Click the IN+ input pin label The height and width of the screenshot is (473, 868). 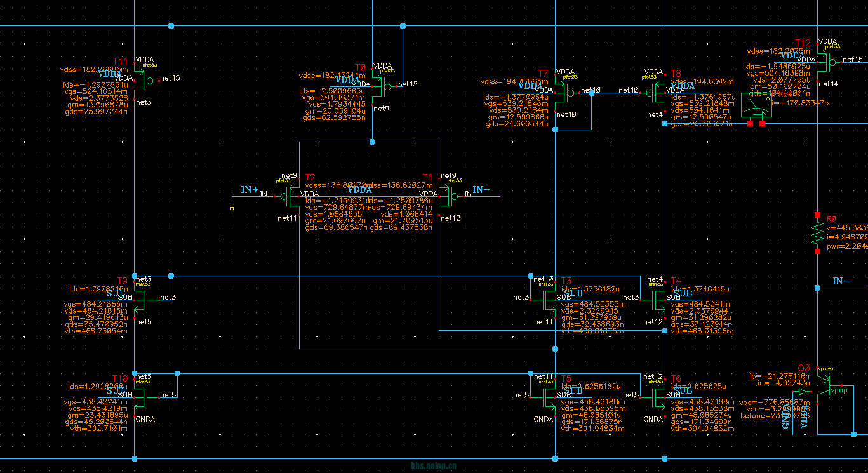pos(250,190)
